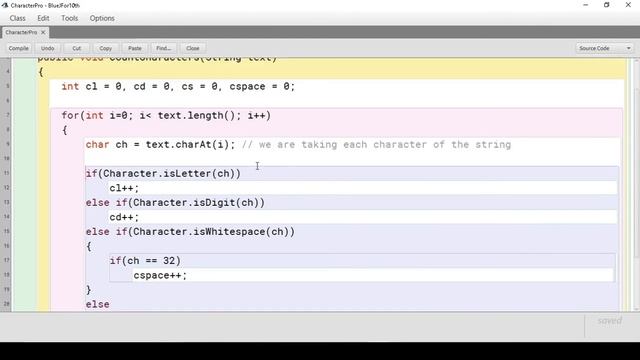This screenshot has width=640, height=360.
Task: Close the CharacterPro tab
Action: (x=43, y=32)
